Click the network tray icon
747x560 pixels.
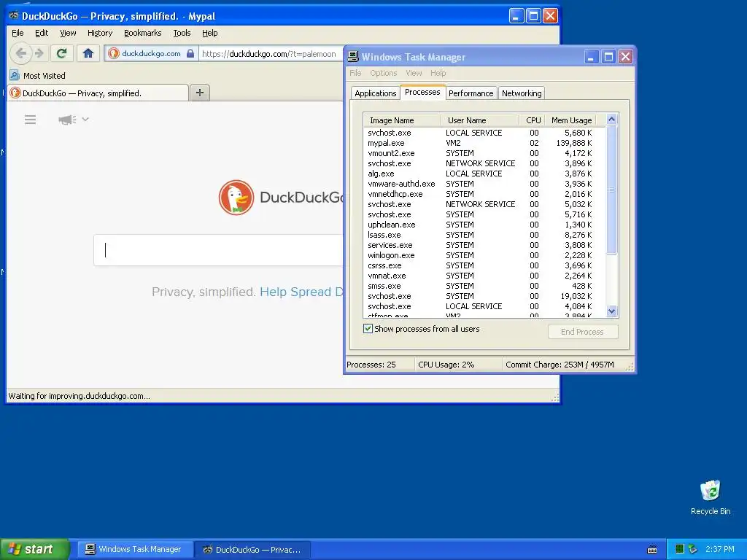[x=693, y=549]
